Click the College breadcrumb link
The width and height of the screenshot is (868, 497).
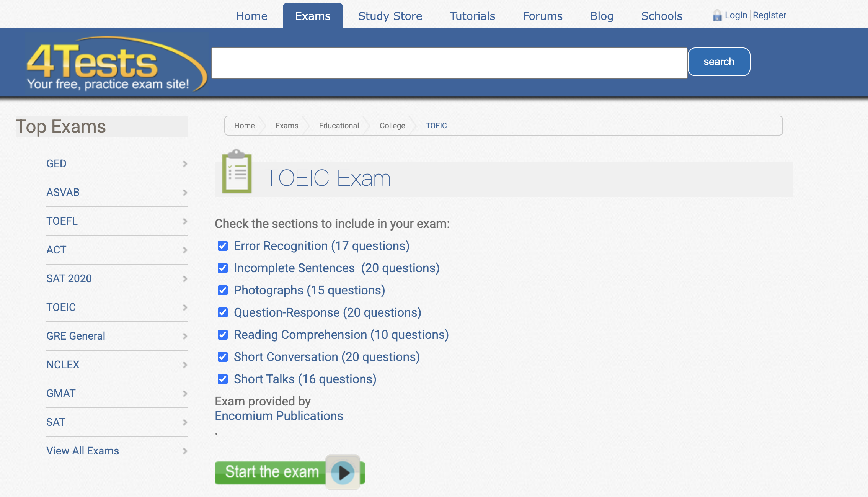point(392,126)
